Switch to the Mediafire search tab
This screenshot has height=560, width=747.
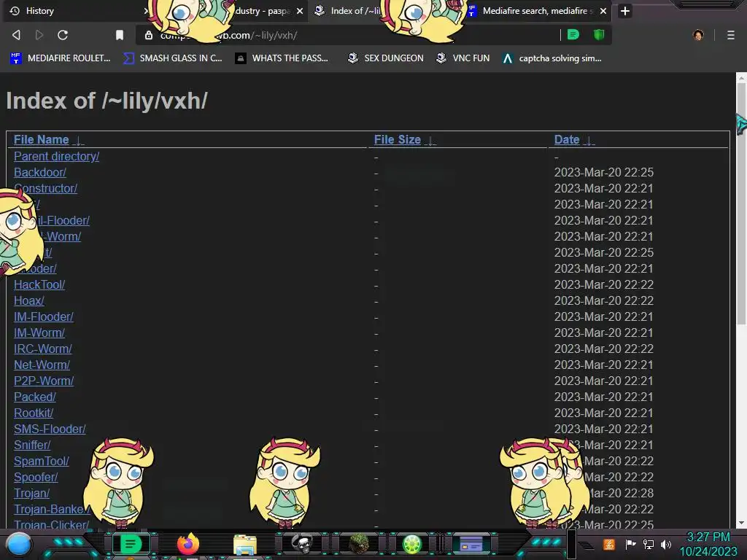pos(536,11)
